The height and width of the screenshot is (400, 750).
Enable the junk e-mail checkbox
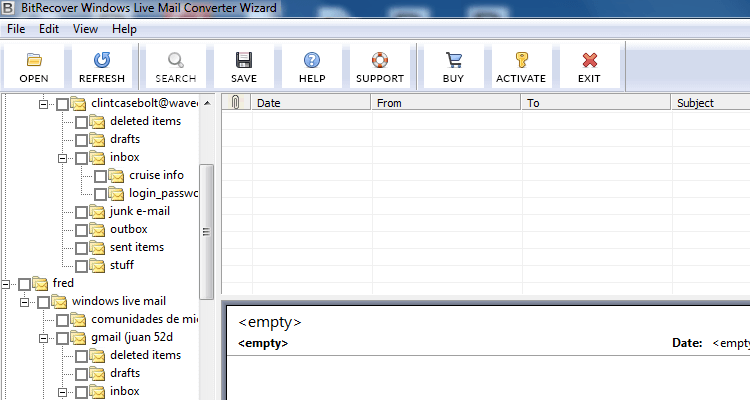click(81, 212)
